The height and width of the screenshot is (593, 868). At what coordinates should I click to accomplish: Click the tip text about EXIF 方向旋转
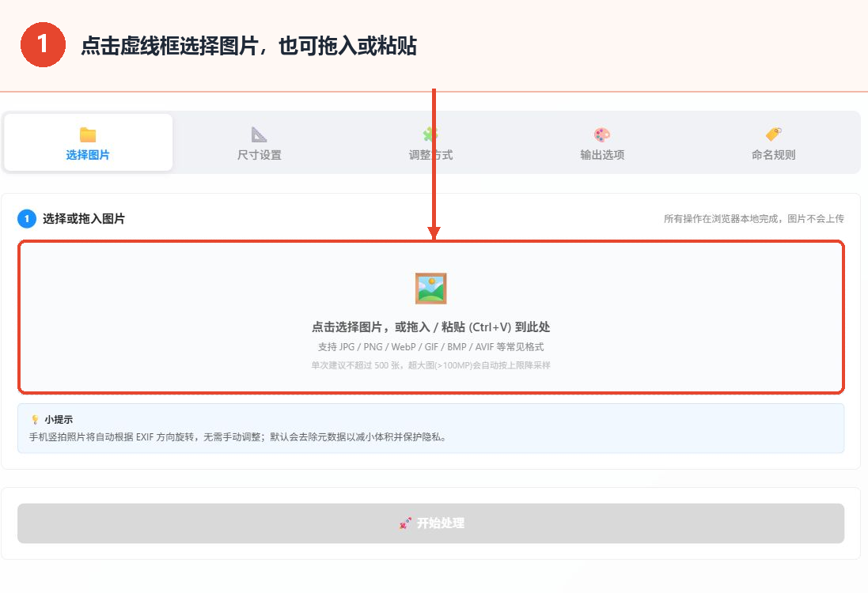pos(238,437)
